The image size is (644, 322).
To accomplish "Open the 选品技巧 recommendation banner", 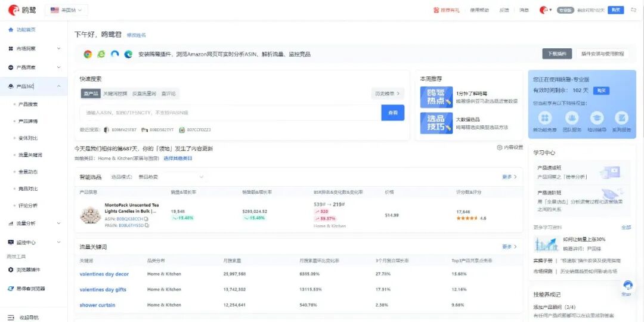I will (436, 123).
